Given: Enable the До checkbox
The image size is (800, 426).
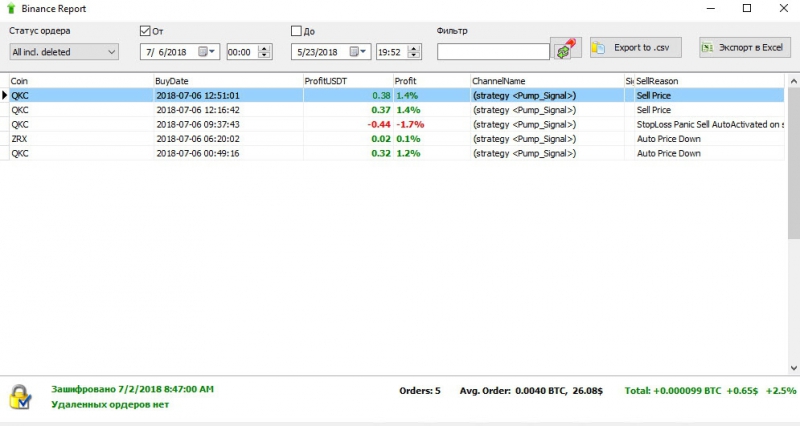Looking at the screenshot, I should pyautogui.click(x=296, y=31).
